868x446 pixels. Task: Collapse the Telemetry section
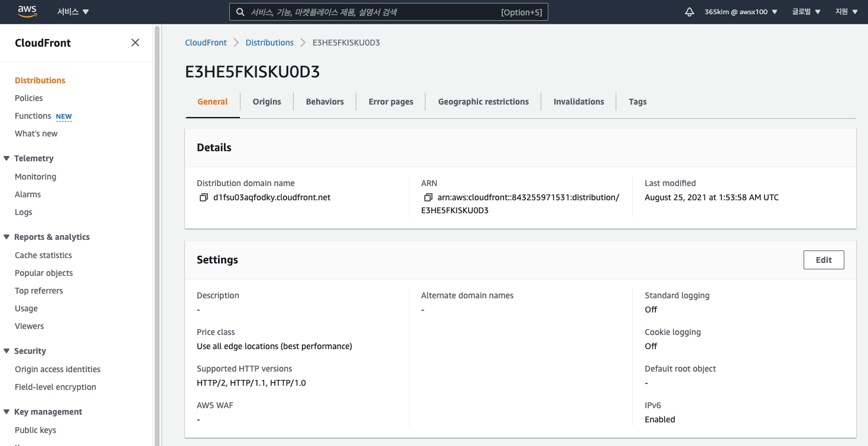[6, 158]
